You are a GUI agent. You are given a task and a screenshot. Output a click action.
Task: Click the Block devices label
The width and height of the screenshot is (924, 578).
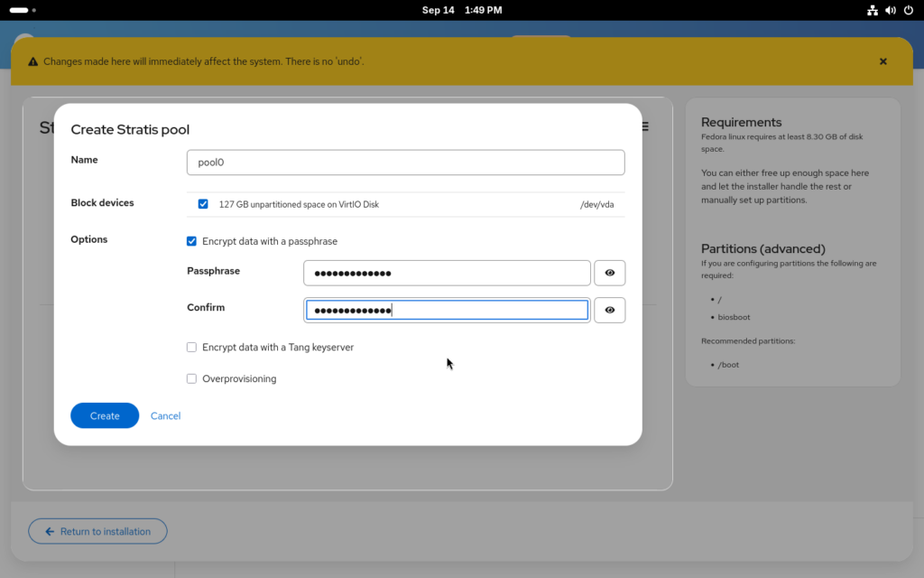pos(102,203)
